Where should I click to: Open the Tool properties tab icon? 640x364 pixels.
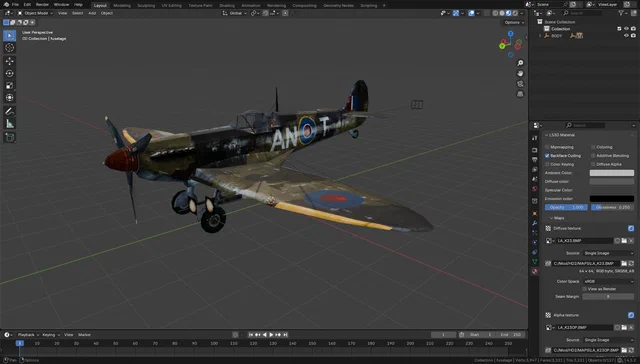pyautogui.click(x=535, y=138)
